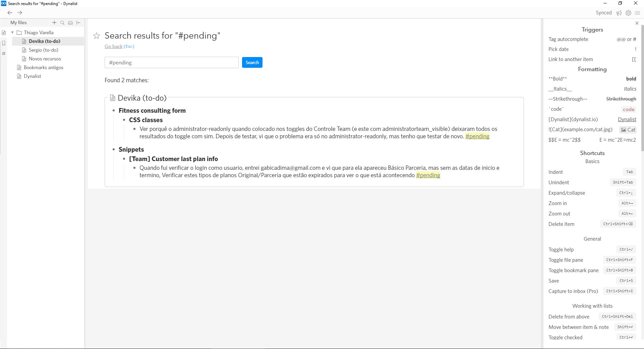Image resolution: width=644 pixels, height=349 pixels.
Task: Click #pending tag in CSS classes result
Action: pyautogui.click(x=477, y=136)
